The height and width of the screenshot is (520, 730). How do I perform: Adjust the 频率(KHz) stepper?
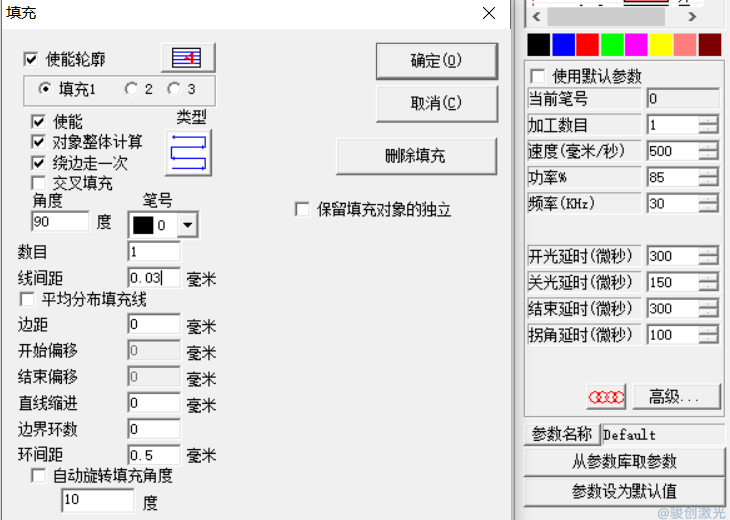tap(709, 203)
